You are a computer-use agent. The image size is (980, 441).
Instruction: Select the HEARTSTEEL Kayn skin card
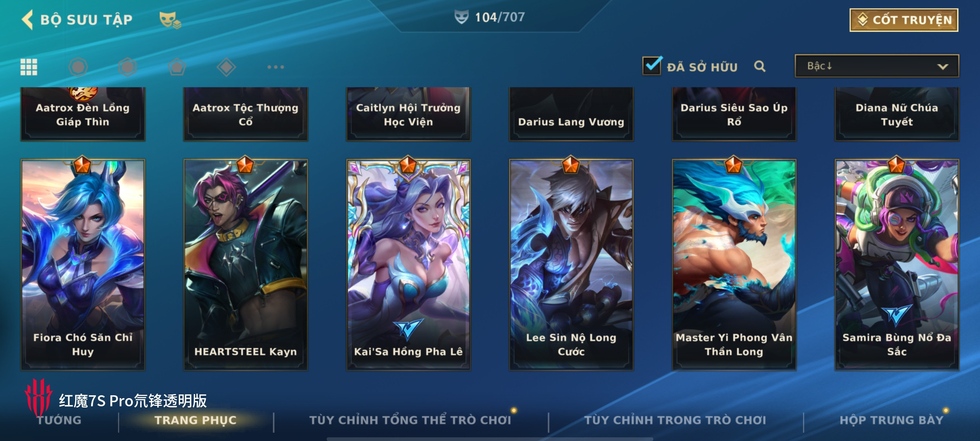[245, 265]
